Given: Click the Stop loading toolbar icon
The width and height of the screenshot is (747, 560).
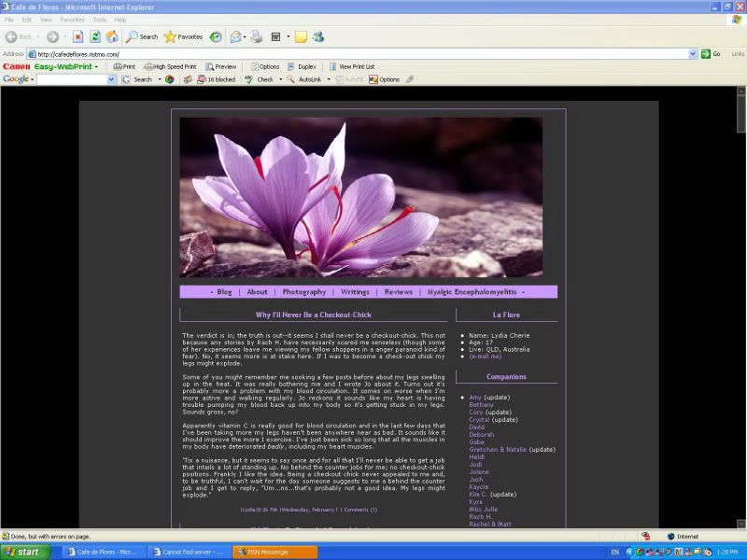Looking at the screenshot, I should (x=78, y=36).
